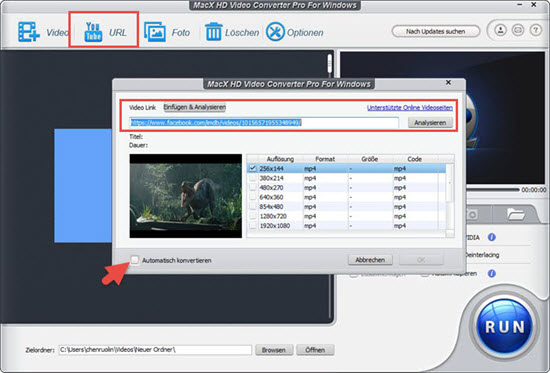Click the Browsen button
Image resolution: width=550 pixels, height=373 pixels.
tap(274, 350)
